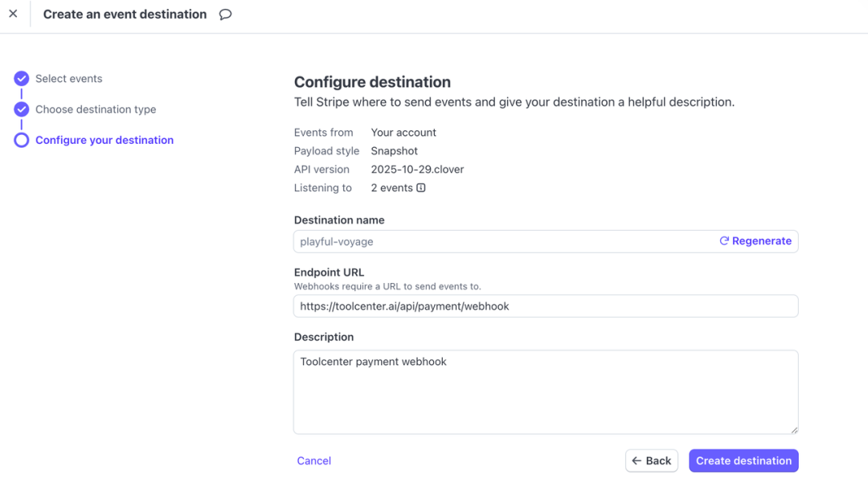Click into the Endpoint URL field

point(545,306)
